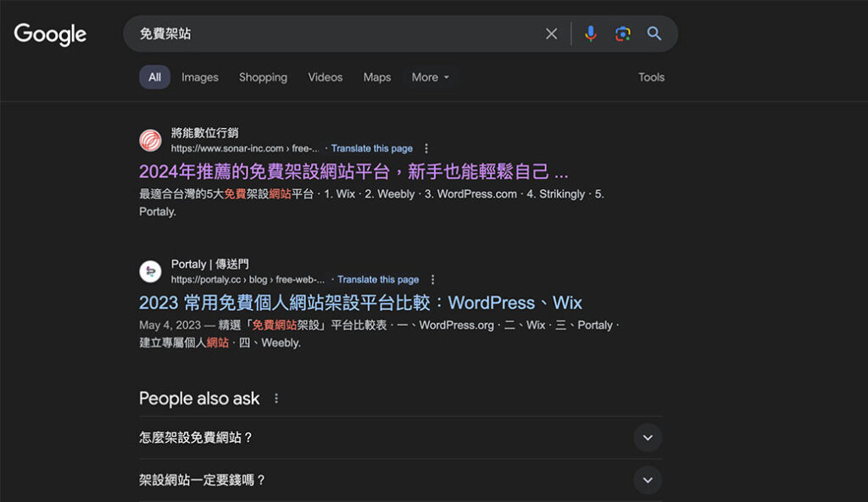Switch to the Videos tab
This screenshot has height=502, width=868.
[325, 77]
